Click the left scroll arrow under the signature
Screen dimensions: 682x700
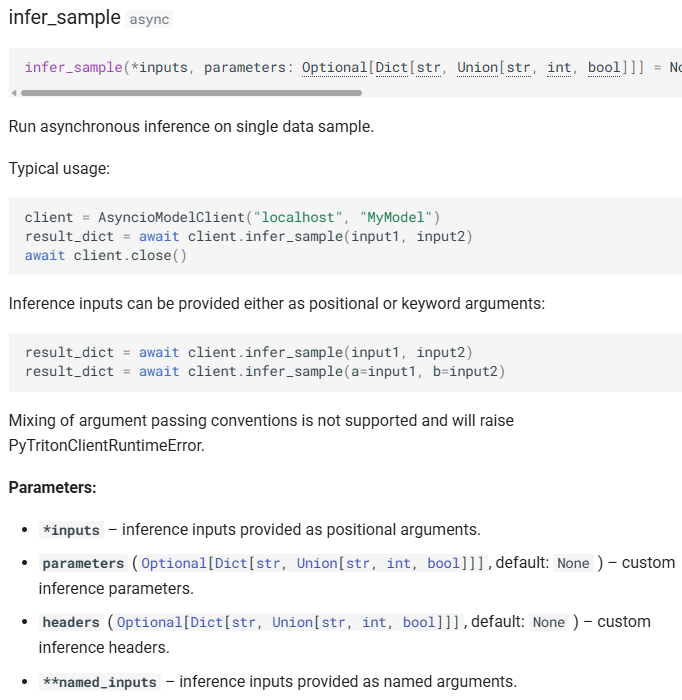point(13,93)
